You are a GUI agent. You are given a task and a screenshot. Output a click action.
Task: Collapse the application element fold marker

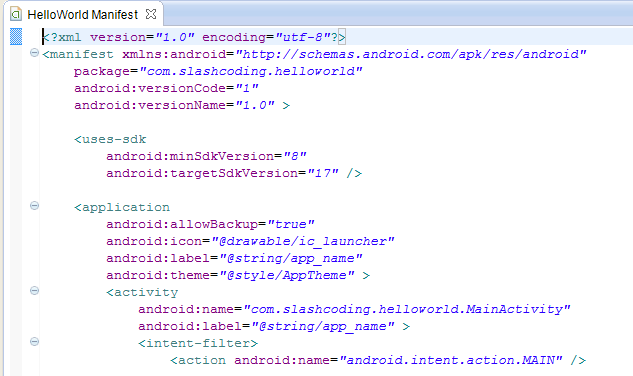pos(35,206)
